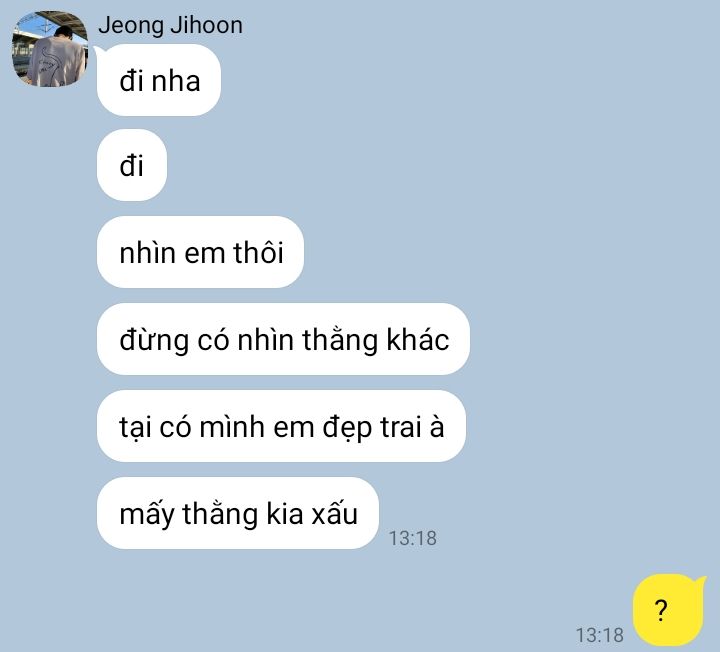Open Jeong Jihoon's profile picture
Screen dimensions: 720x652
click(x=50, y=49)
